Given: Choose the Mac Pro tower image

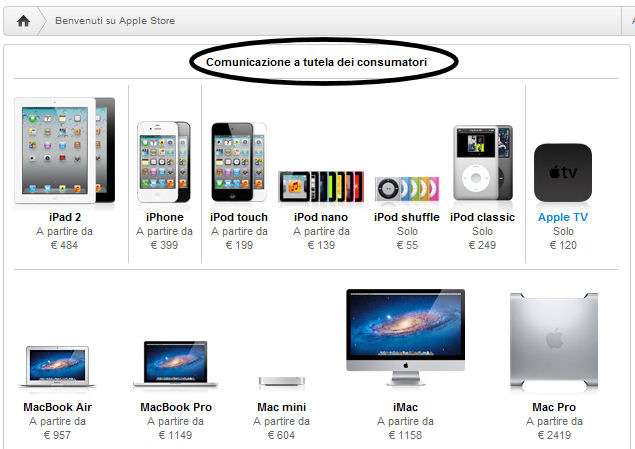Looking at the screenshot, I should [554, 340].
